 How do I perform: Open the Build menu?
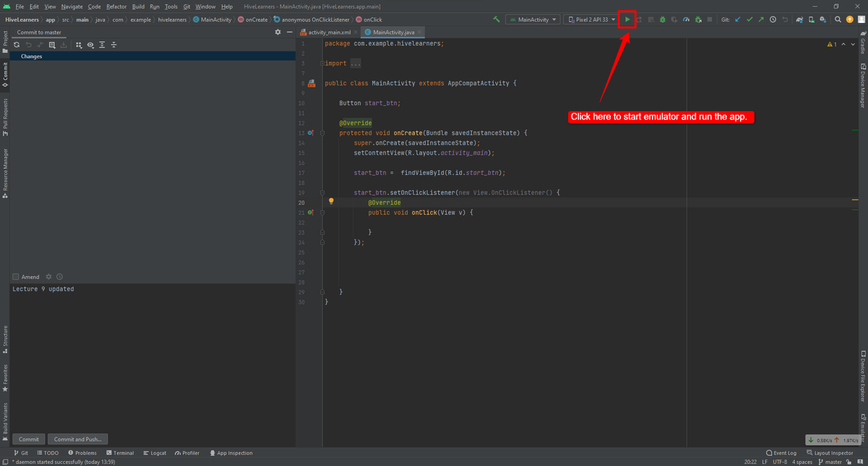click(x=138, y=7)
